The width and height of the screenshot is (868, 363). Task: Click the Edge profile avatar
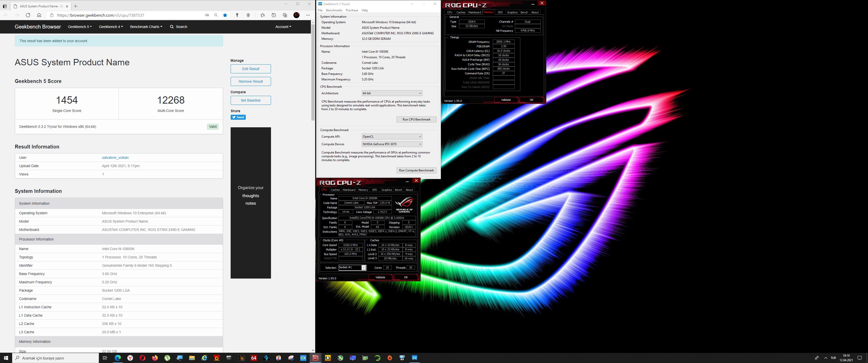point(296,15)
